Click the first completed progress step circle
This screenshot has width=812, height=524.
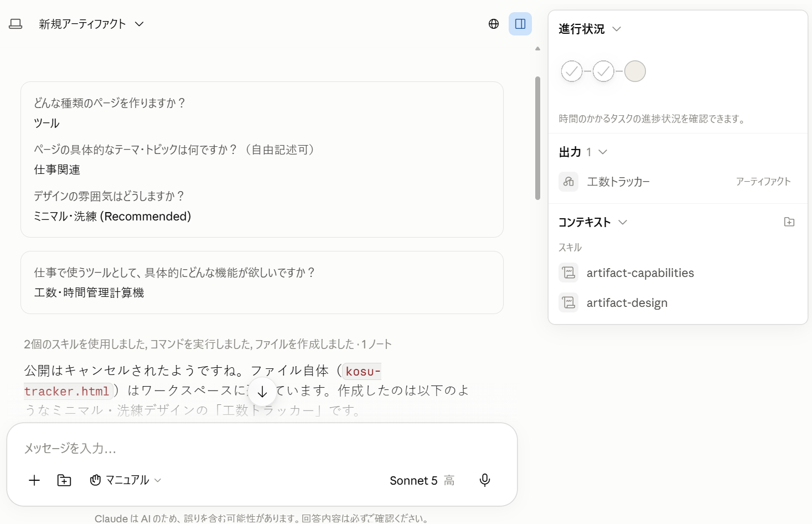(572, 71)
